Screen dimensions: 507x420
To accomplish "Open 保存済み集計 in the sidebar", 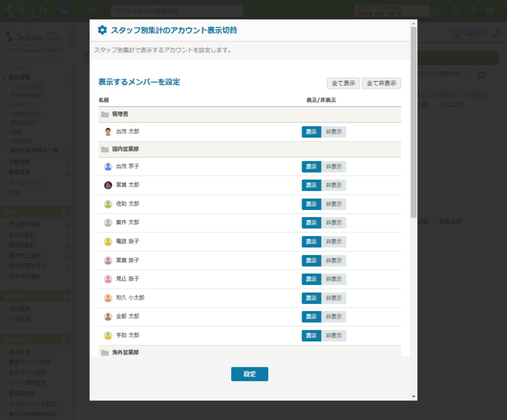I will click(x=24, y=276).
